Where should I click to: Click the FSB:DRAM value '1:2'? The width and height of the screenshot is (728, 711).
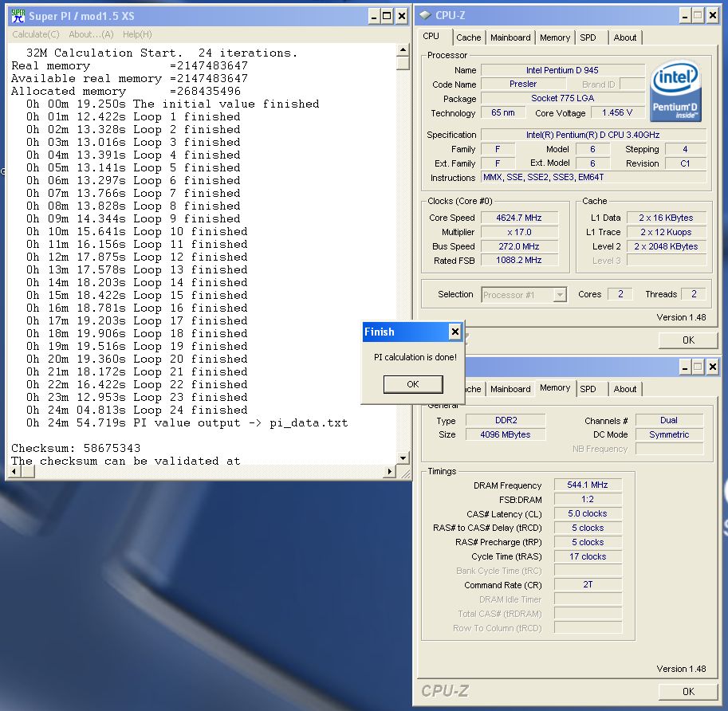pyautogui.click(x=588, y=499)
